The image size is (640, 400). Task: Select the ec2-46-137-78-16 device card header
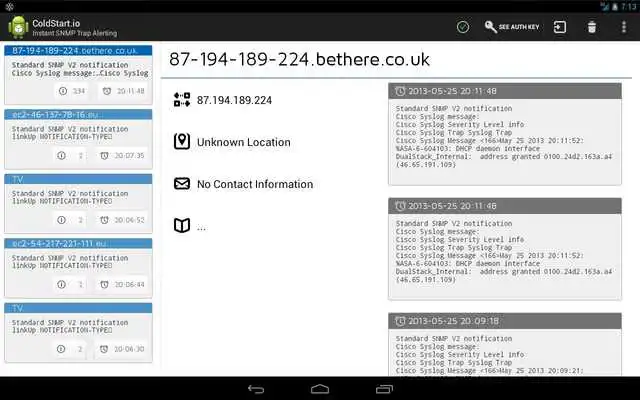click(78, 115)
